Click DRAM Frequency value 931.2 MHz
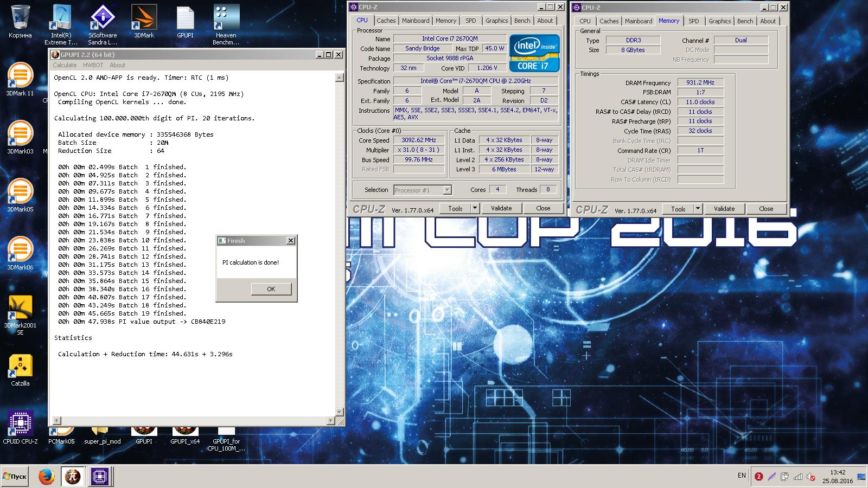 coord(700,82)
